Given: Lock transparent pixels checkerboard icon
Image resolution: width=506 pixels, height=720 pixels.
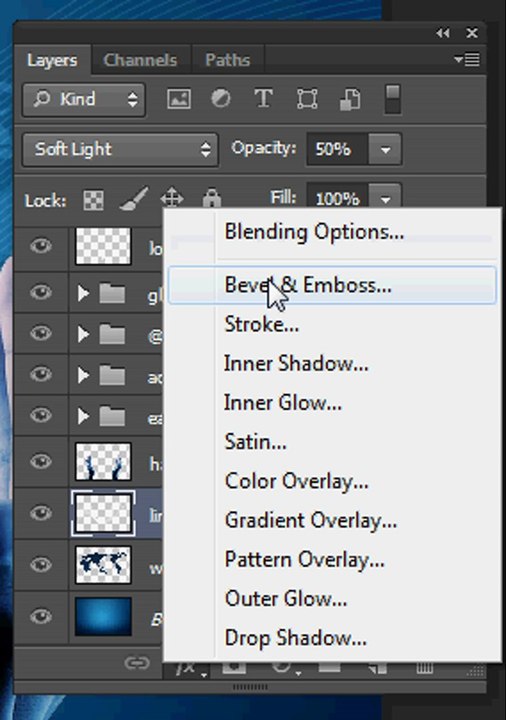Looking at the screenshot, I should pyautogui.click(x=93, y=200).
